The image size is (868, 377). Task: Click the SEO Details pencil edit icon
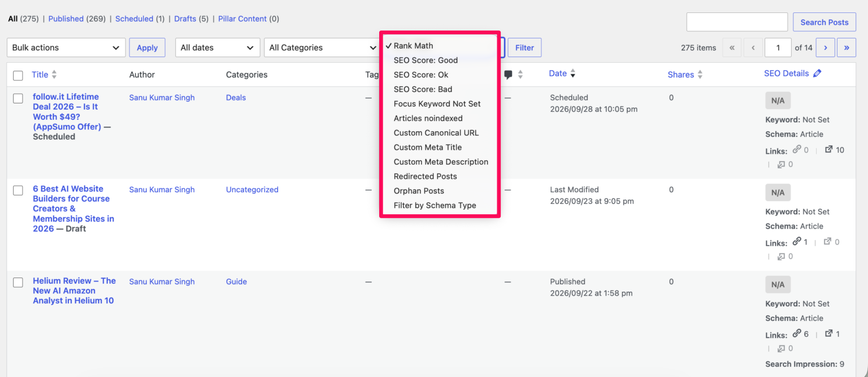817,73
